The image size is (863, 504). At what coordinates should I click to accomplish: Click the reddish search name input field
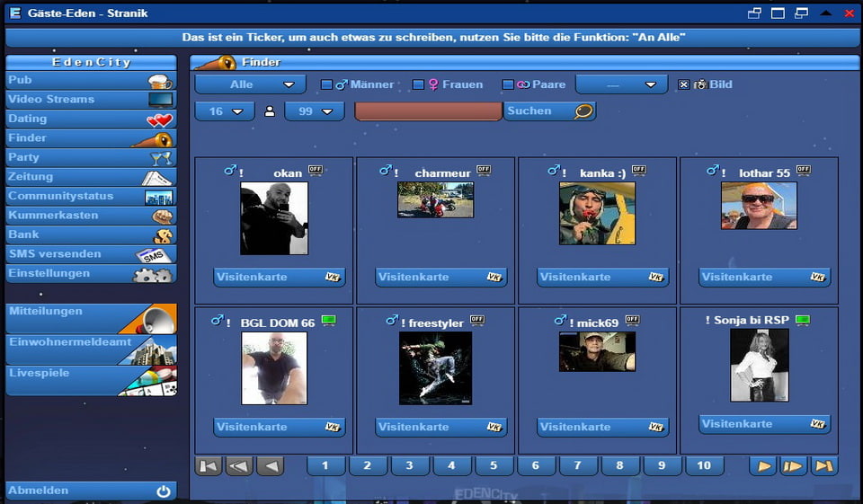pos(428,111)
